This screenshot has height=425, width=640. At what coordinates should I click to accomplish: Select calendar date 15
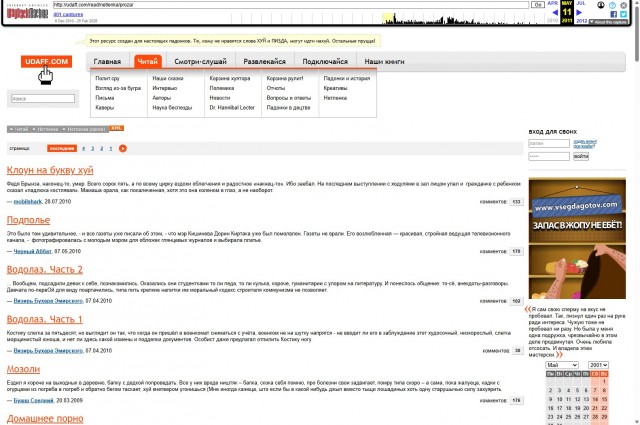604,399
